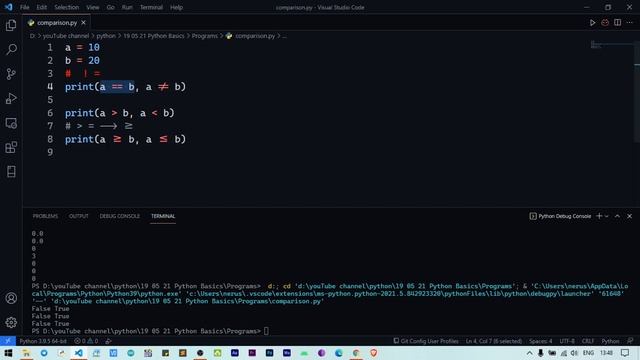Click the red icon beside the run button
640x360 pixels.
(x=605, y=23)
